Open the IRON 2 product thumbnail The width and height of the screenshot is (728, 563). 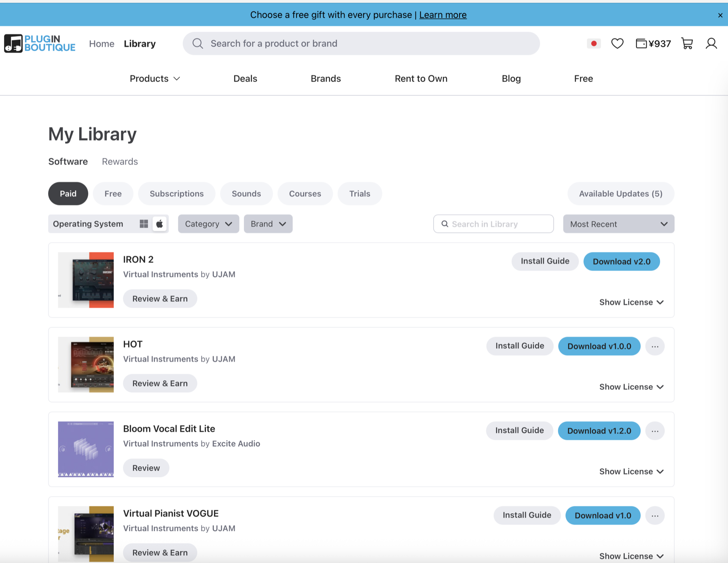pyautogui.click(x=86, y=280)
